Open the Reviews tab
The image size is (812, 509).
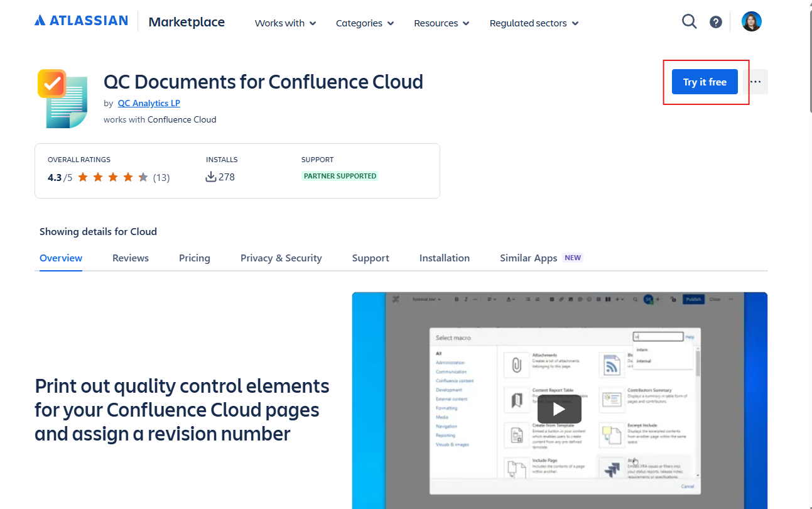[x=131, y=258]
